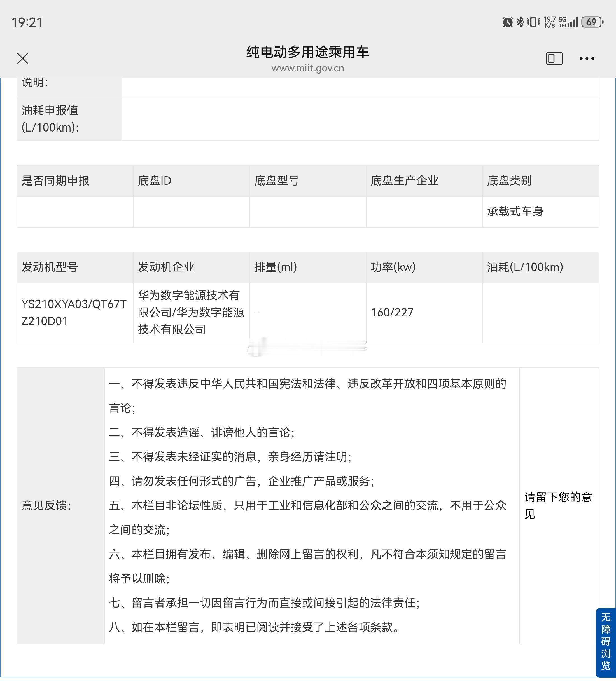Tap the 5G signal strength indicator
Viewport: 616px width, 694px height.
click(568, 22)
